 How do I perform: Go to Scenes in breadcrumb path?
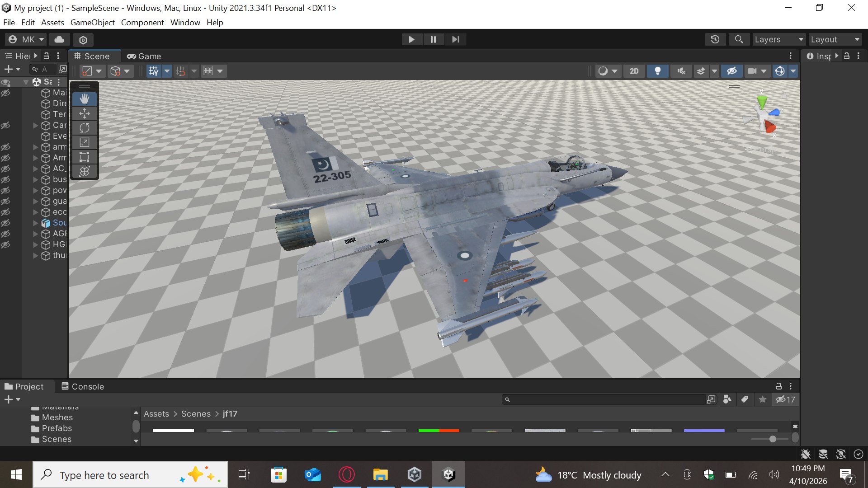(196, 413)
